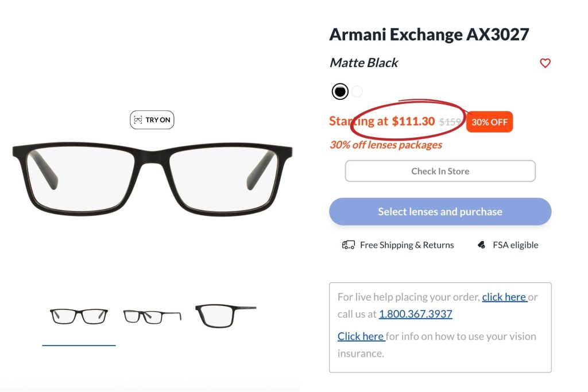Click the 30% OFF badge
The height and width of the screenshot is (392, 588).
coord(489,122)
